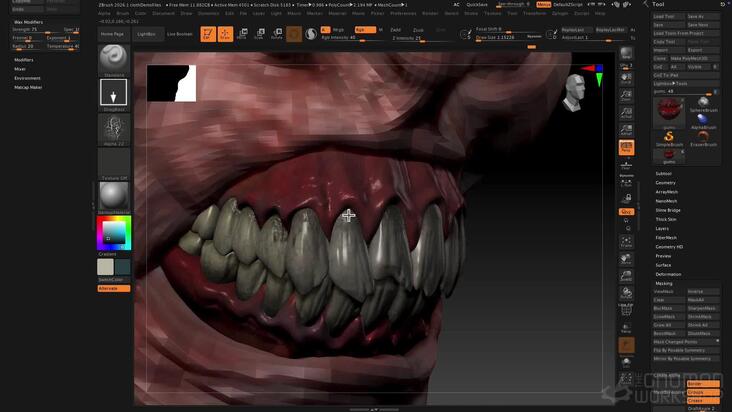Toggle the L.Sym button

pos(626,183)
